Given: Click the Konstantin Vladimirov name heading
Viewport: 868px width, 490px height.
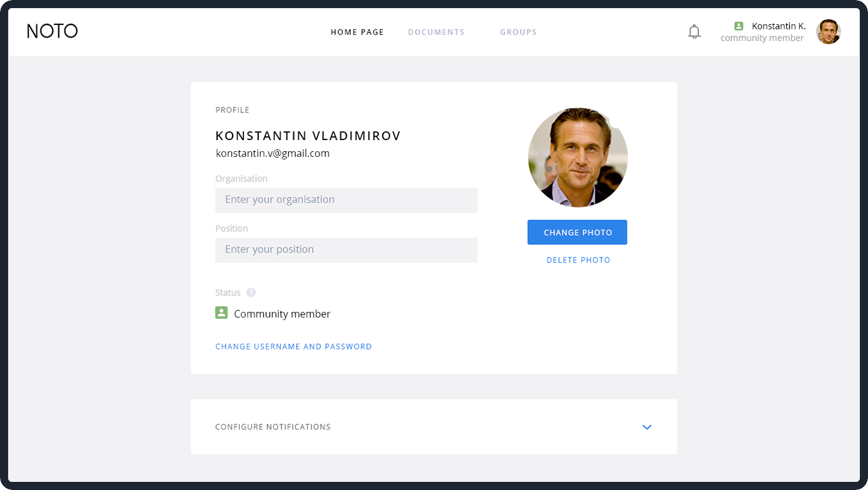Looking at the screenshot, I should [308, 136].
